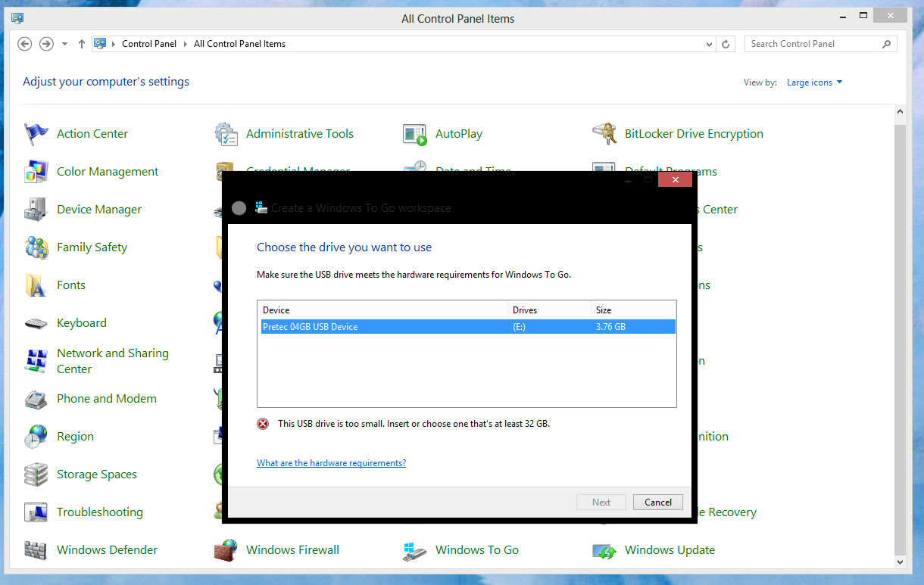
Task: Open the Device Manager icon
Action: coord(36,210)
